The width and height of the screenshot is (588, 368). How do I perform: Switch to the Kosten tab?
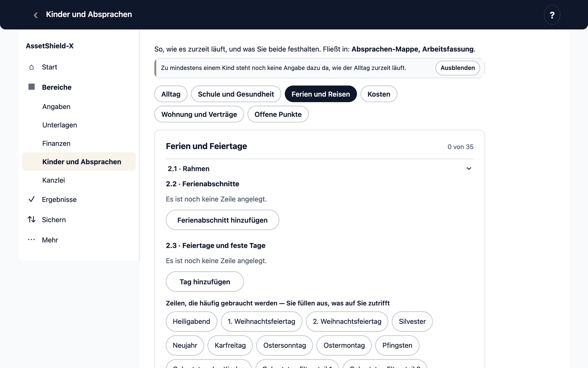[x=379, y=94]
